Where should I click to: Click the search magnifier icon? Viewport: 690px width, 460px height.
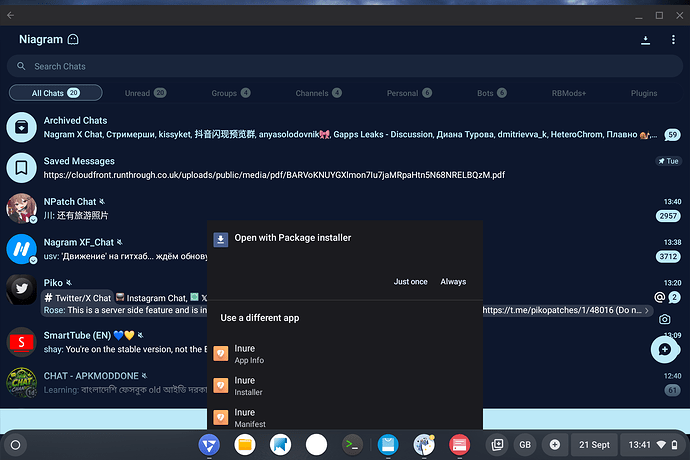(21, 66)
